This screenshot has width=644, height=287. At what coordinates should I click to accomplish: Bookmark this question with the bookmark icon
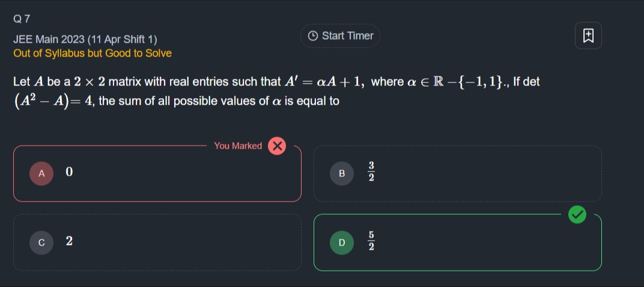(x=588, y=36)
